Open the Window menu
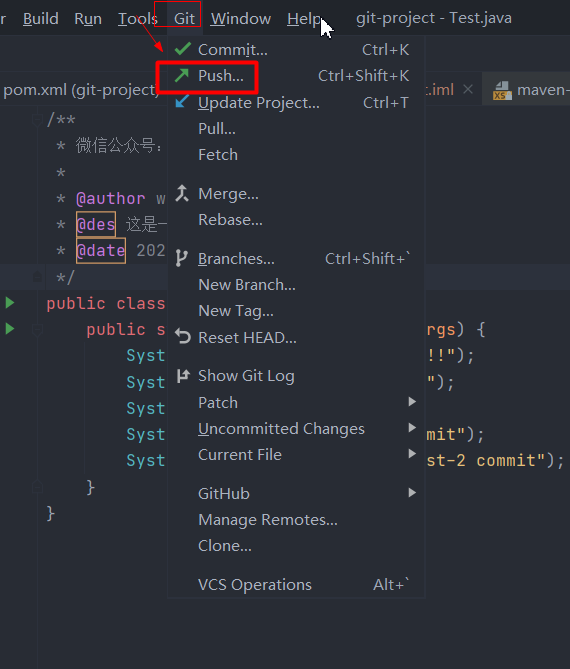570x669 pixels. click(241, 18)
